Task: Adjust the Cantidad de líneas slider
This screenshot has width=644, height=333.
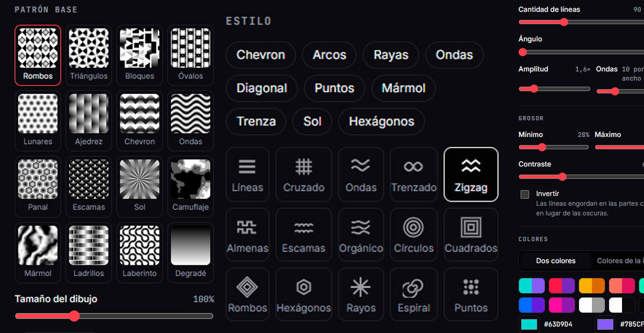Action: [x=581, y=22]
